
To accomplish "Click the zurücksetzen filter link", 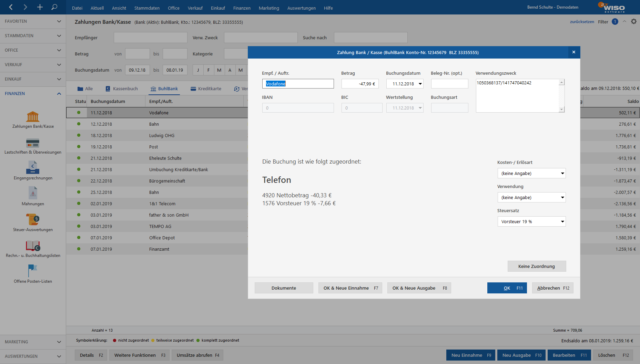I will [x=582, y=22].
